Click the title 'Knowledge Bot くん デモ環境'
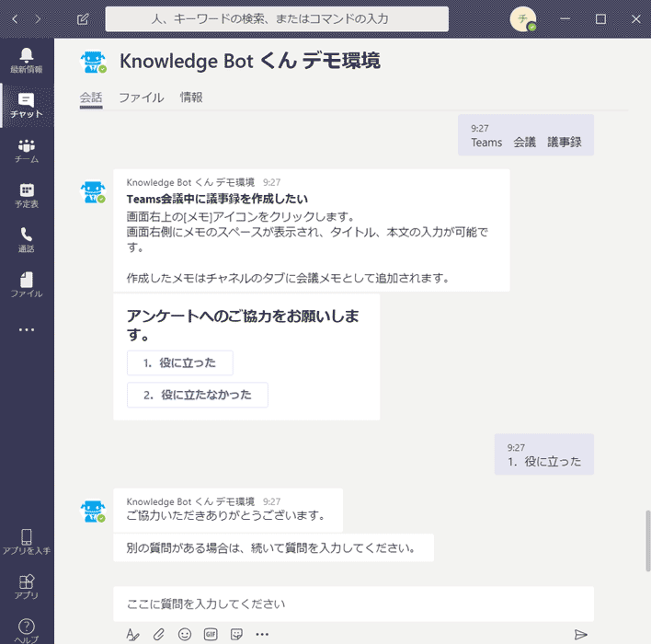The width and height of the screenshot is (651, 644). click(250, 61)
